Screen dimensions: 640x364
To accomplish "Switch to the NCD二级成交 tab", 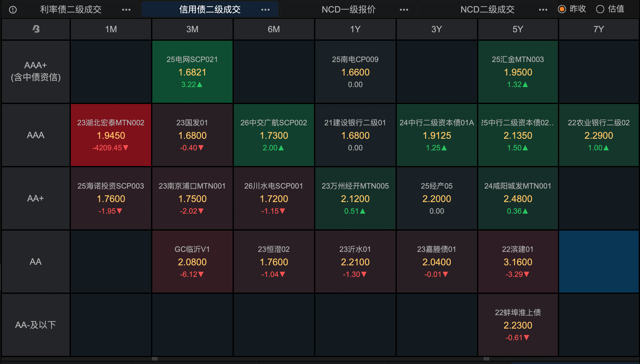I will point(487,10).
